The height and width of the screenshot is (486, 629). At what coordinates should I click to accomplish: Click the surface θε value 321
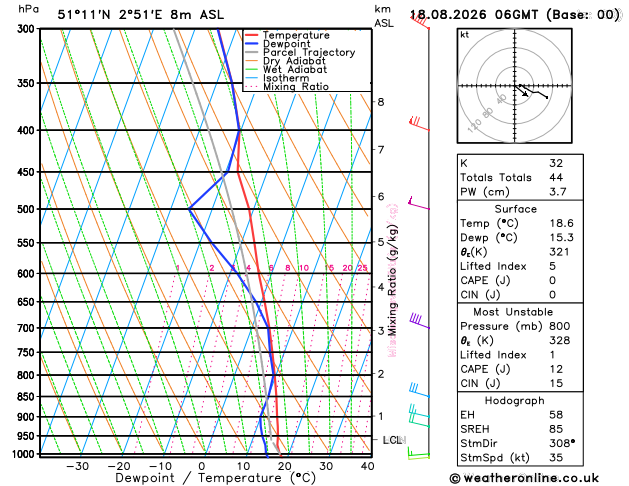[x=559, y=252]
